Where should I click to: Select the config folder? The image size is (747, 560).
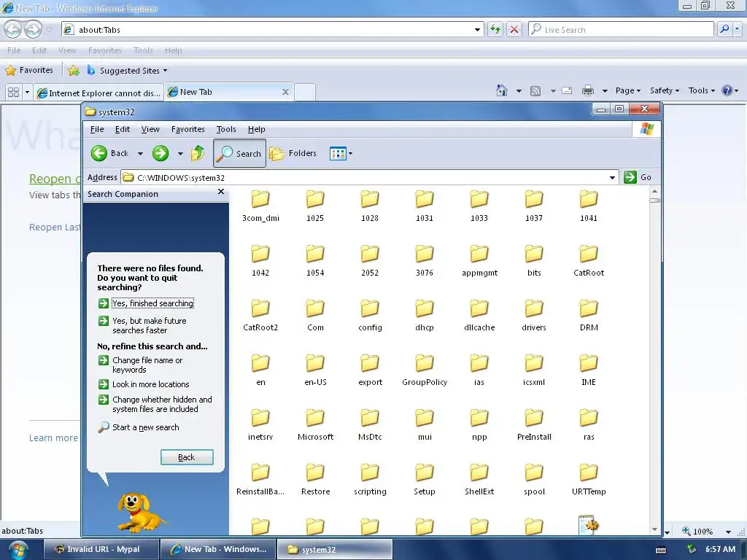click(370, 315)
